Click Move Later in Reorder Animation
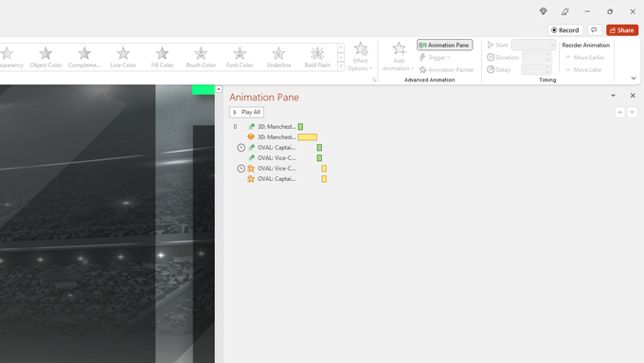644x363 pixels. [583, 70]
